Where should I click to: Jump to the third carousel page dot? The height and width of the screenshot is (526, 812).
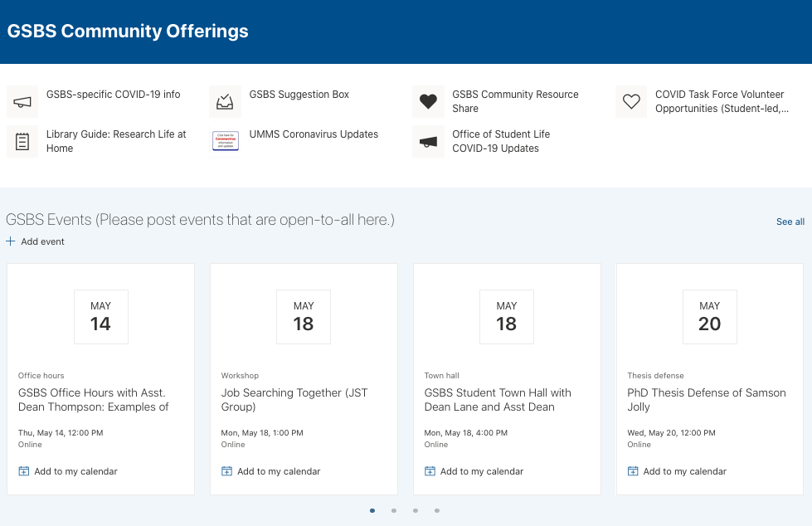416,511
